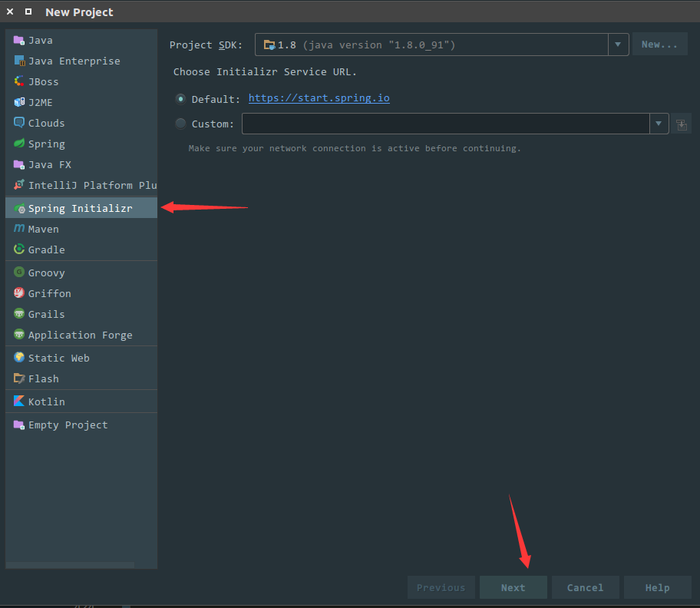Click the Grails icon
Viewport: 700px width, 608px height.
(18, 314)
